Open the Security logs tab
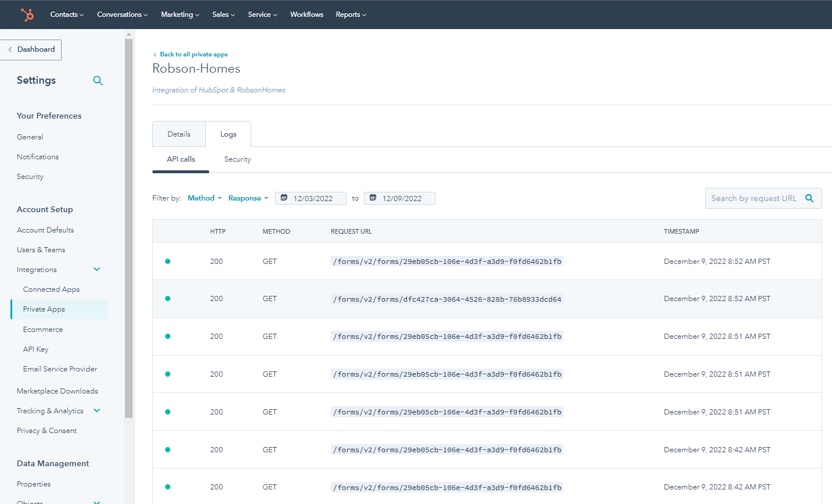 (x=237, y=159)
